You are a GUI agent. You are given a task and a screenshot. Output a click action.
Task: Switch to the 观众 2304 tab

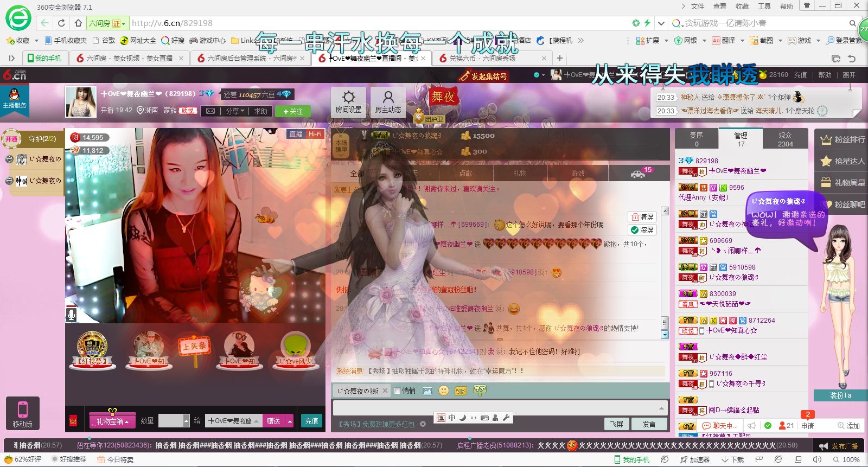[x=785, y=139]
